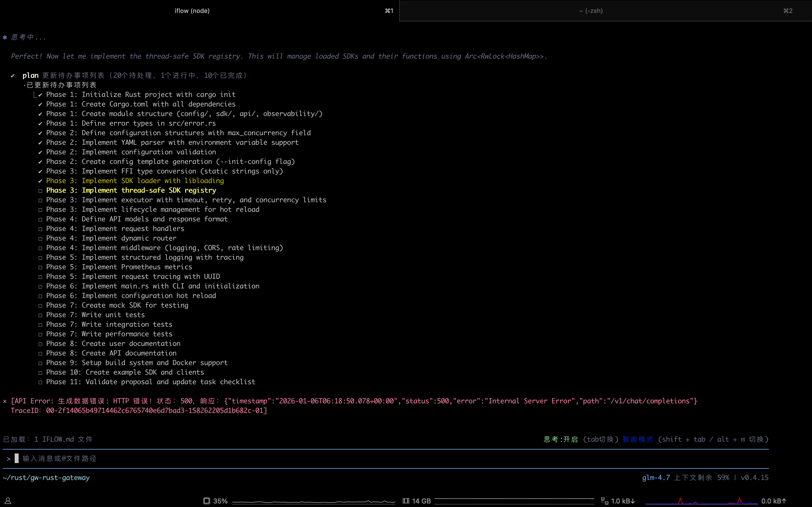This screenshot has height=507, width=812.
Task: Toggle checkbox for Write unit tests
Action: pos(40,315)
